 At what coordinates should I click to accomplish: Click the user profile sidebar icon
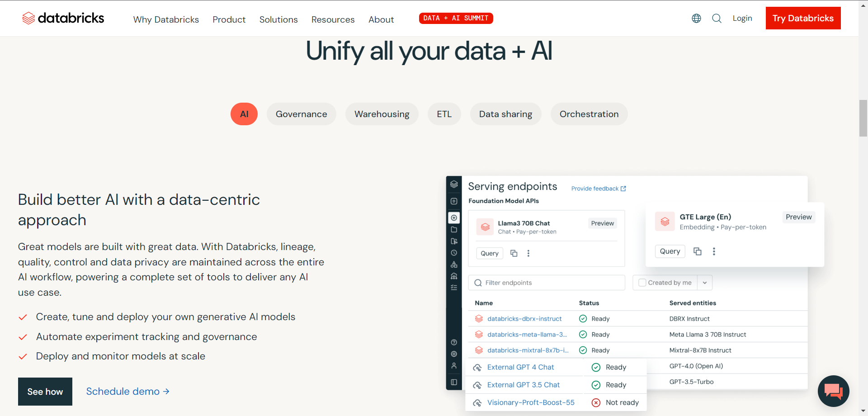(x=454, y=365)
